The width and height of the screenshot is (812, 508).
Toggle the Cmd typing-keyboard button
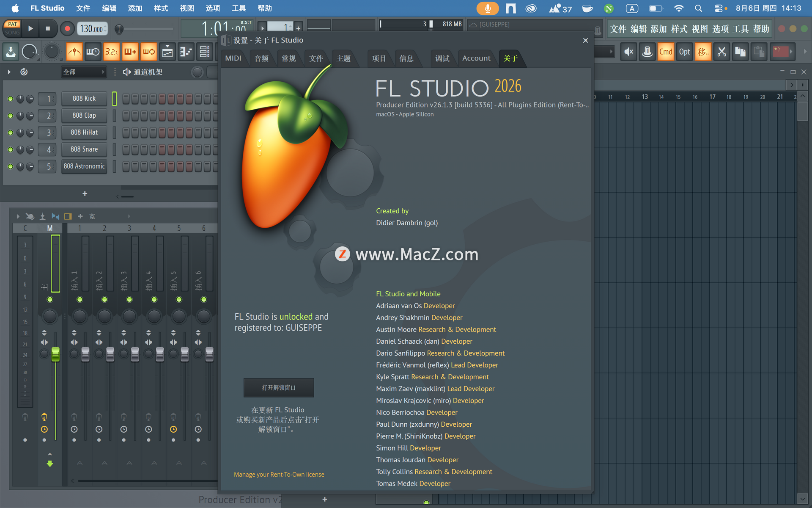pos(666,52)
